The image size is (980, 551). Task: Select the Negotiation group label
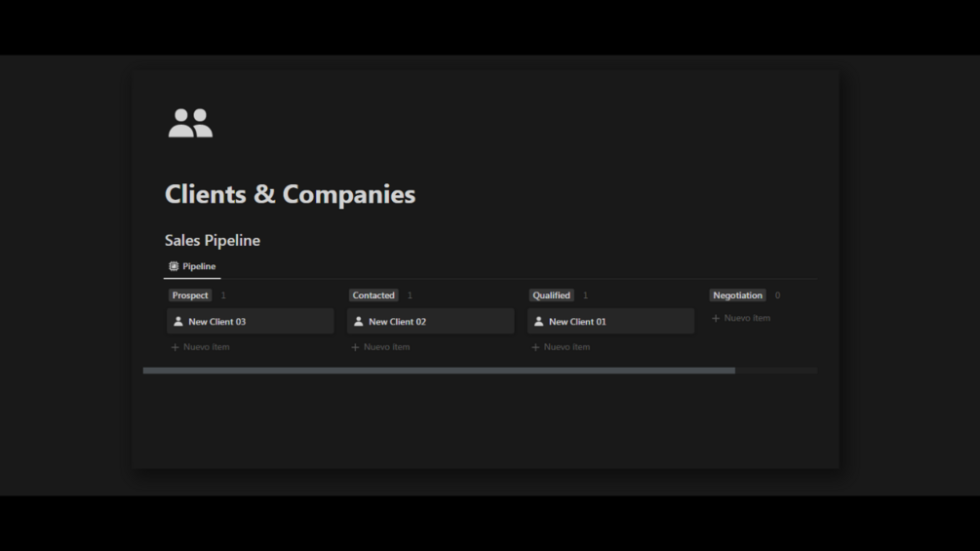[737, 295]
